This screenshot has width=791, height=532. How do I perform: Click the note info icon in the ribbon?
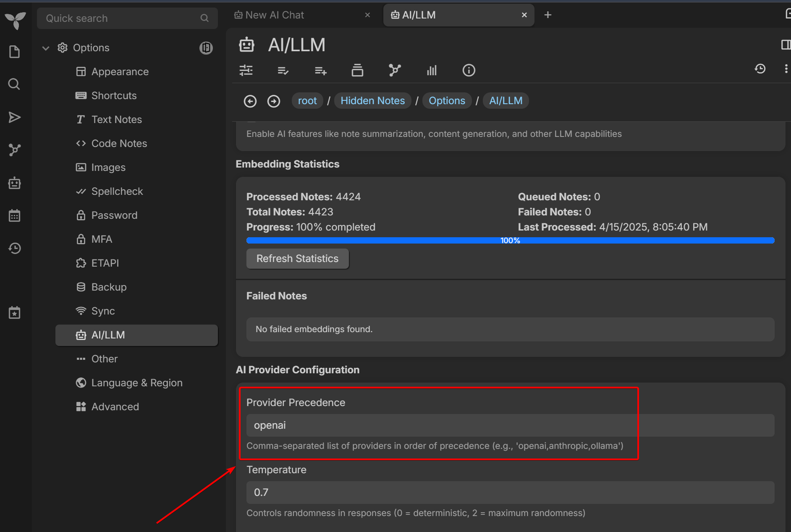469,70
